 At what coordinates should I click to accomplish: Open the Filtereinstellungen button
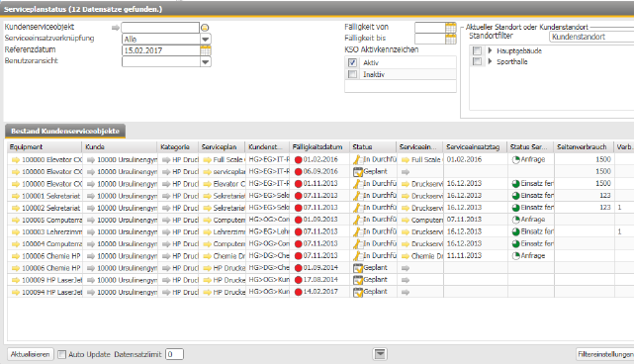[x=605, y=354]
